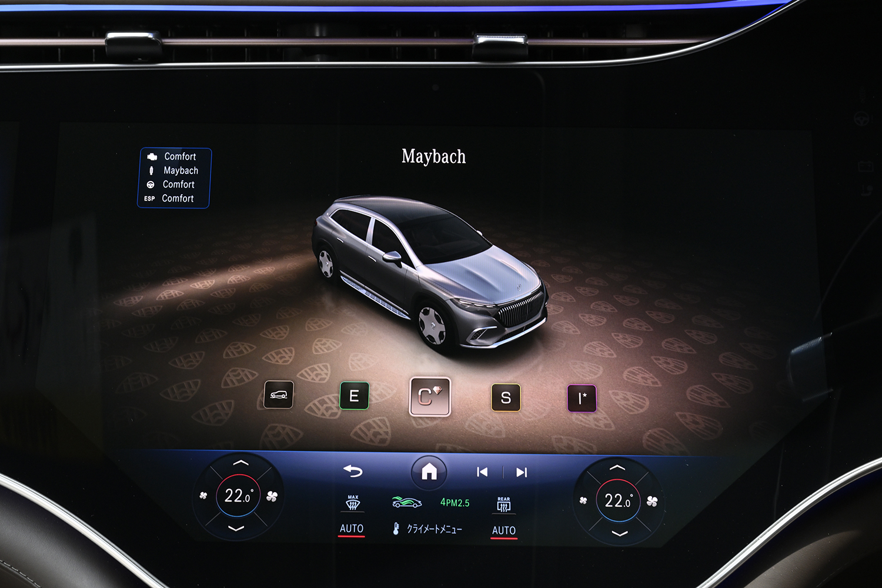
Task: Tap the suspension Maybach setting row
Action: coord(173,171)
